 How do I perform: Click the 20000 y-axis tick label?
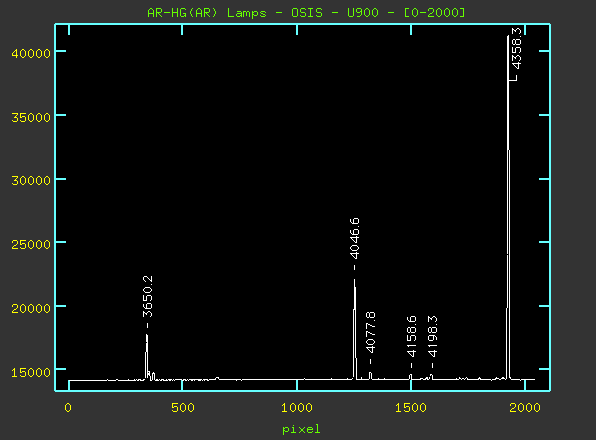(31, 308)
